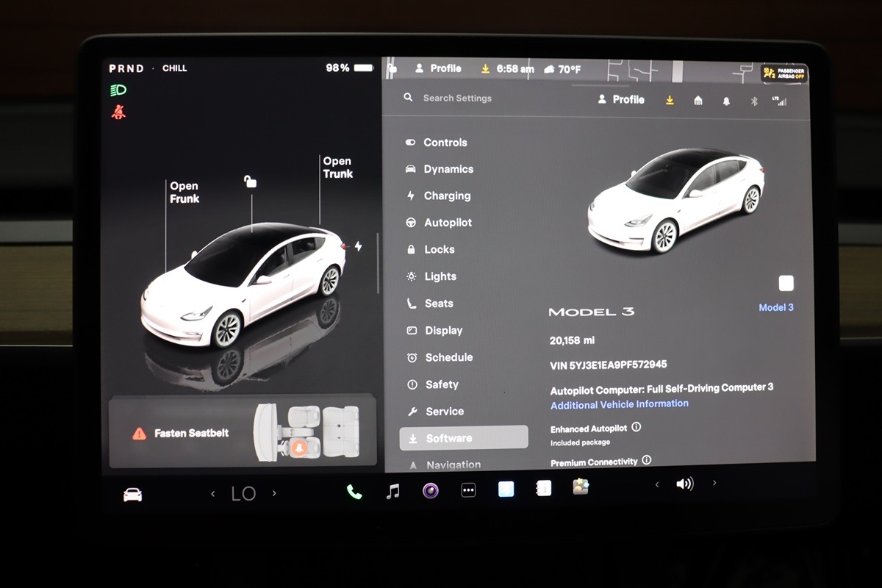The width and height of the screenshot is (882, 588).
Task: Open the all-apps three-dot launcher
Action: [x=468, y=490]
